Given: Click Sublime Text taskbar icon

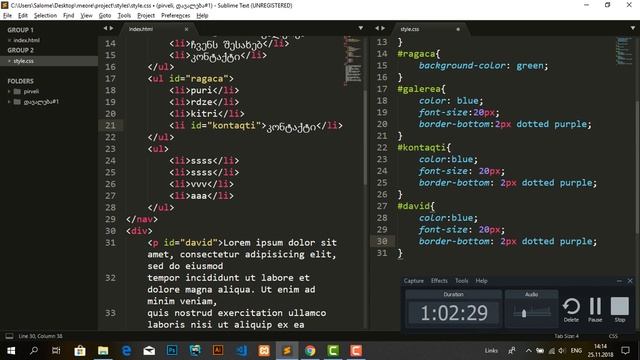Looking at the screenshot, I should tap(287, 351).
